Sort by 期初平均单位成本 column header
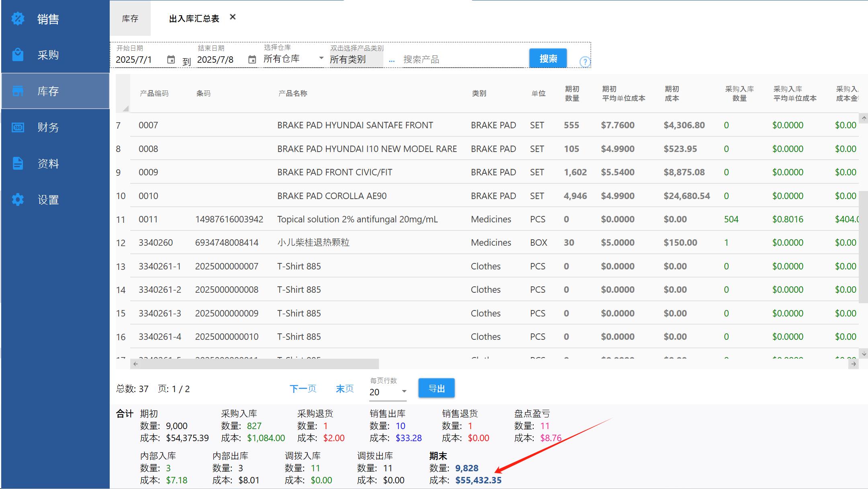The width and height of the screenshot is (868, 489). [x=624, y=93]
